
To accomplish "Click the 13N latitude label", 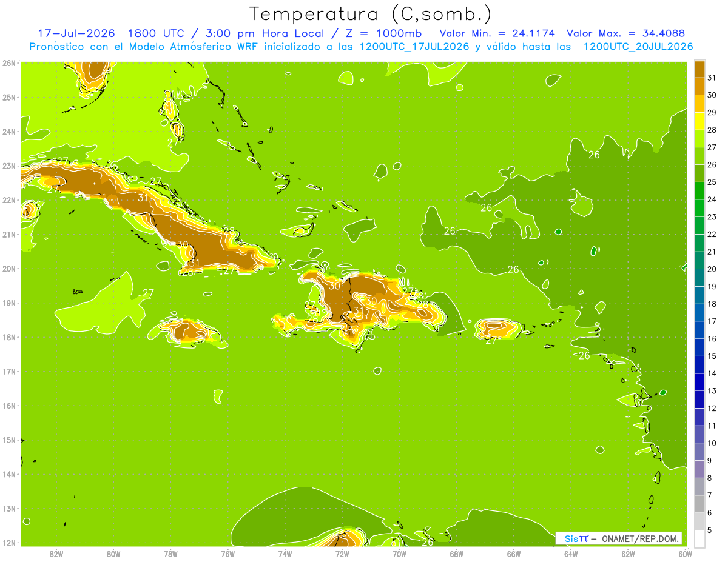I will point(10,508).
